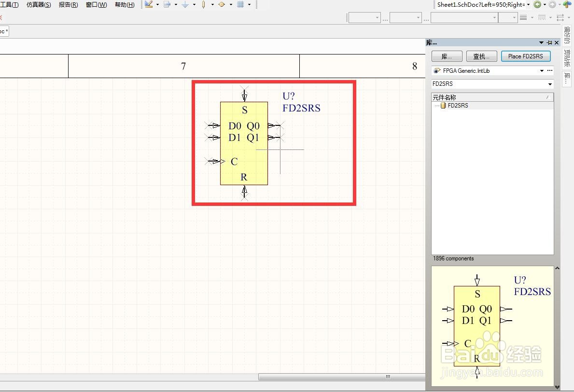
Task: Click the green navigate back arrow
Action: point(537,4)
